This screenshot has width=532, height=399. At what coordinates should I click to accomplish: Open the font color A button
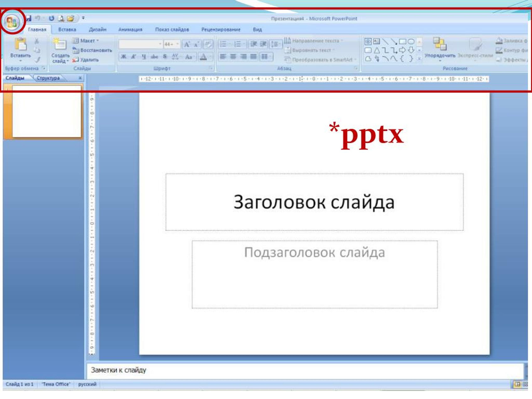[x=203, y=57]
